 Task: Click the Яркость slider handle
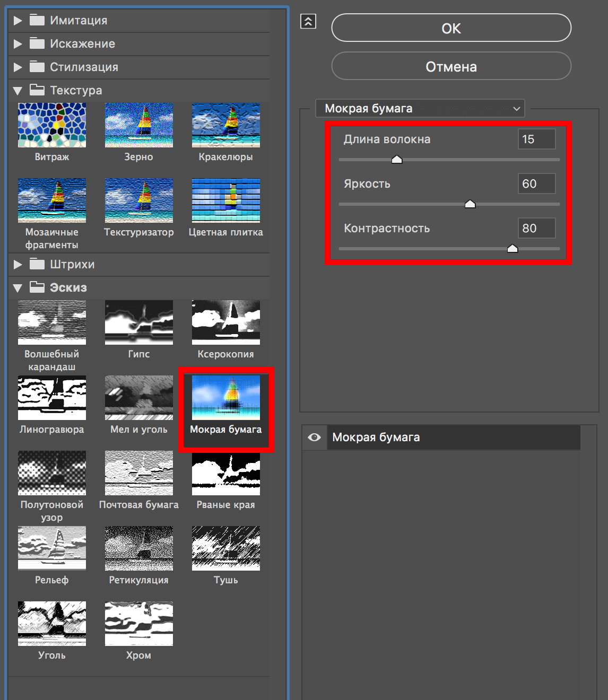(470, 204)
